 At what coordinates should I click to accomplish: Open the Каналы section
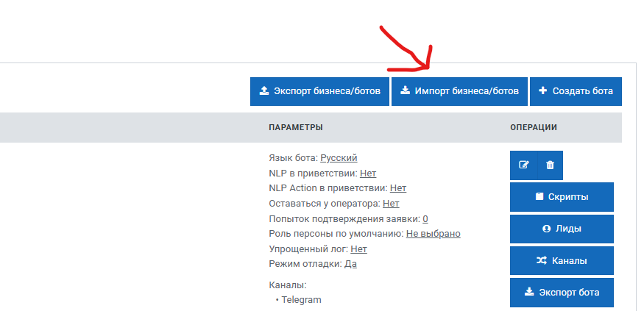pyautogui.click(x=562, y=260)
